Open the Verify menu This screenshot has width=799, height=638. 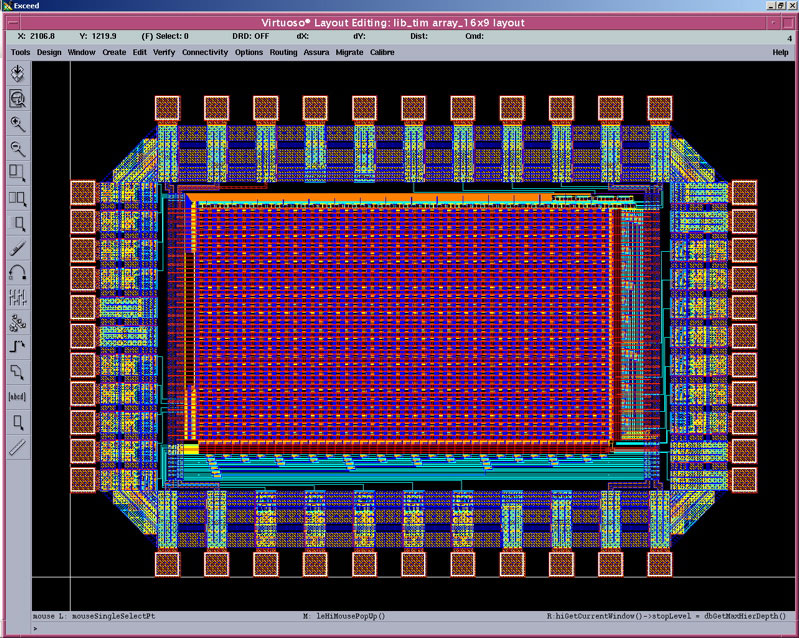[x=164, y=52]
